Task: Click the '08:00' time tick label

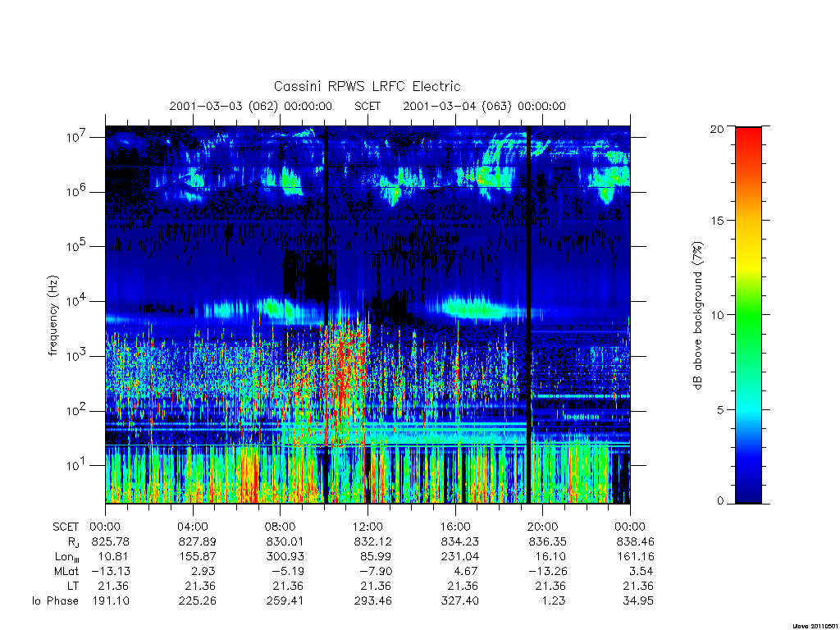Action: click(281, 527)
